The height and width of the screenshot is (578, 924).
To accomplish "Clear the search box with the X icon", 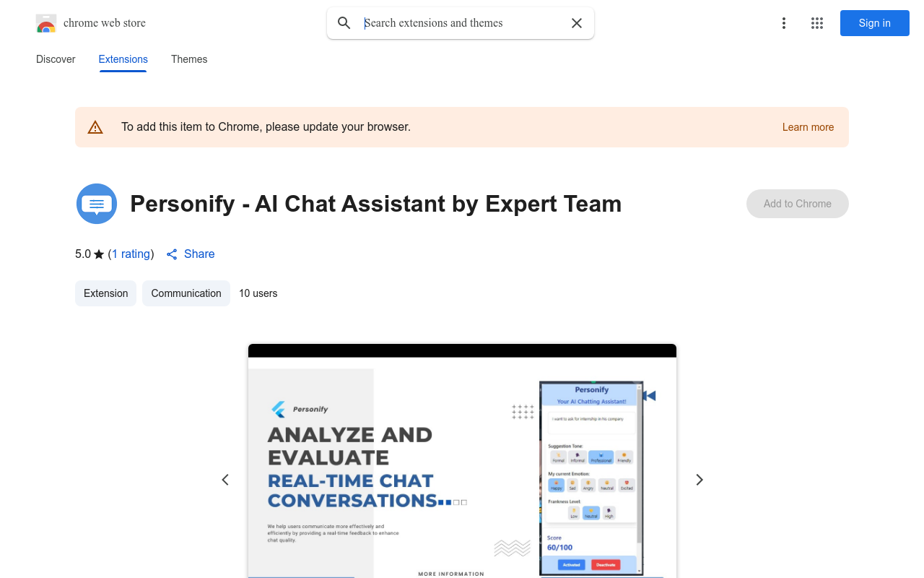I will tap(577, 23).
